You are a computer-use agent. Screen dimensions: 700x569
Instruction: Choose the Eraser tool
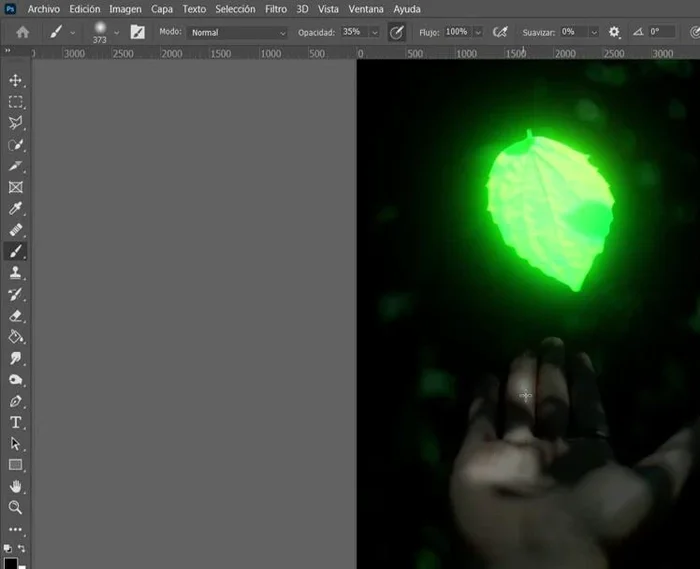click(16, 316)
